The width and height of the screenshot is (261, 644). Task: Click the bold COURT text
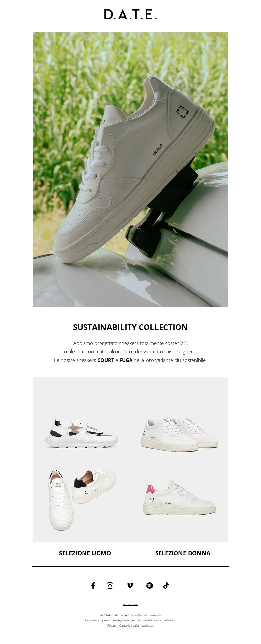(106, 360)
